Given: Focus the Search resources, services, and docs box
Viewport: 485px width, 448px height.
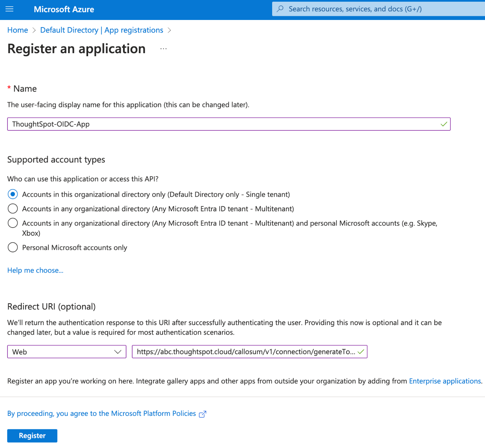Looking at the screenshot, I should [379, 9].
